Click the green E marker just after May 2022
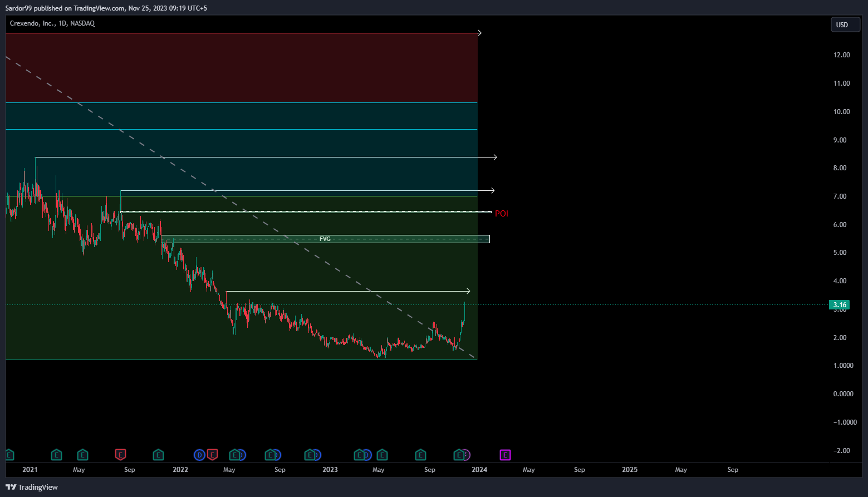 (x=234, y=455)
